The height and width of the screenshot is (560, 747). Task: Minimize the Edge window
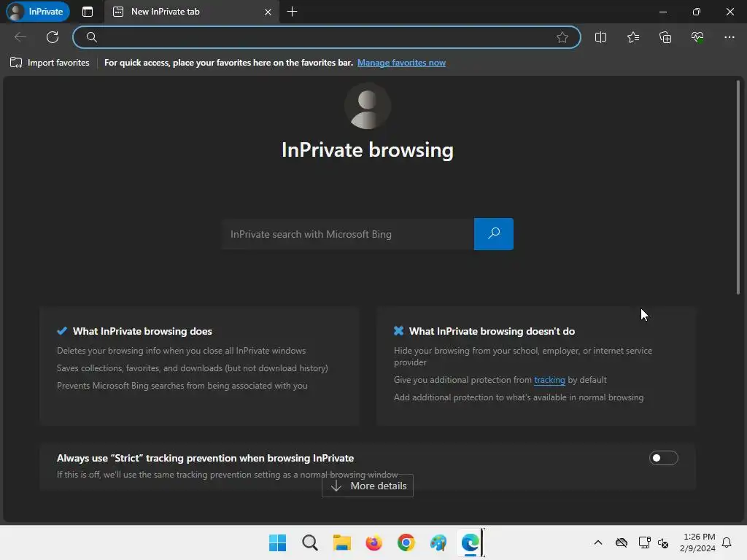tap(662, 12)
